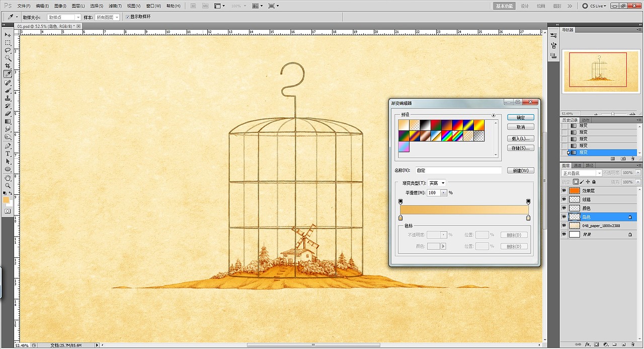Select the Eyedropper tool in toolbox
644x349 pixels.
(x=8, y=74)
